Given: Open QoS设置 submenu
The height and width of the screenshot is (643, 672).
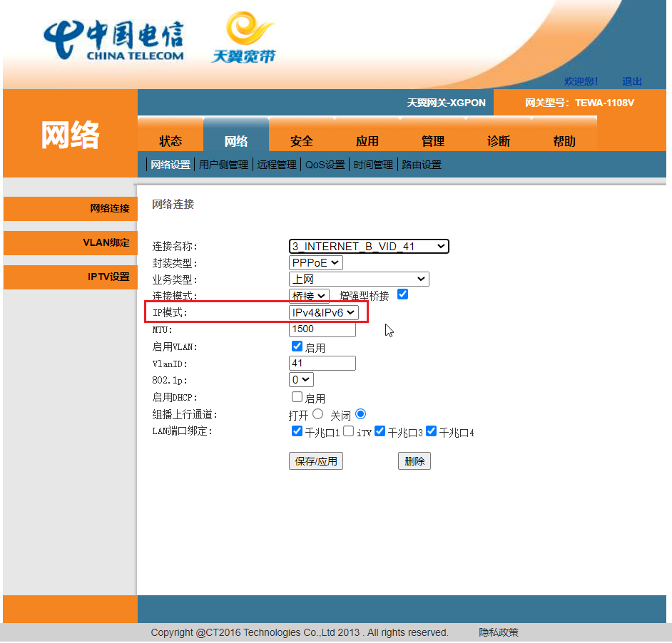Looking at the screenshot, I should [325, 165].
